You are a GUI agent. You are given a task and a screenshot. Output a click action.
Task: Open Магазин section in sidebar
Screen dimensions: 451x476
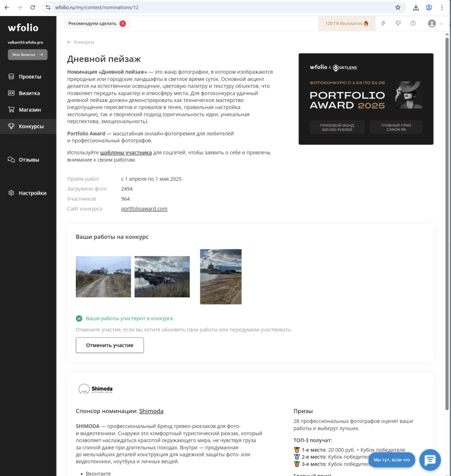28,110
